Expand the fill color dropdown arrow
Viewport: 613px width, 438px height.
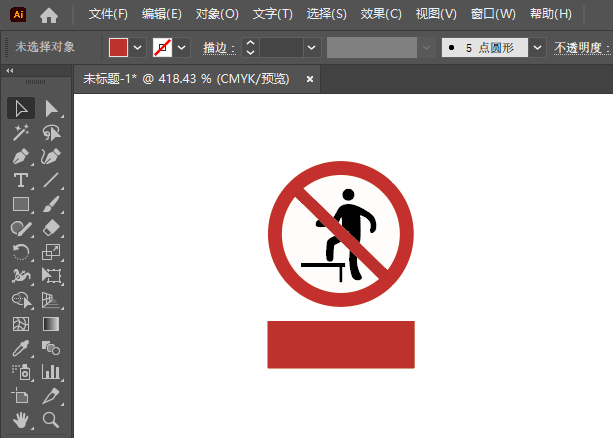click(x=138, y=48)
